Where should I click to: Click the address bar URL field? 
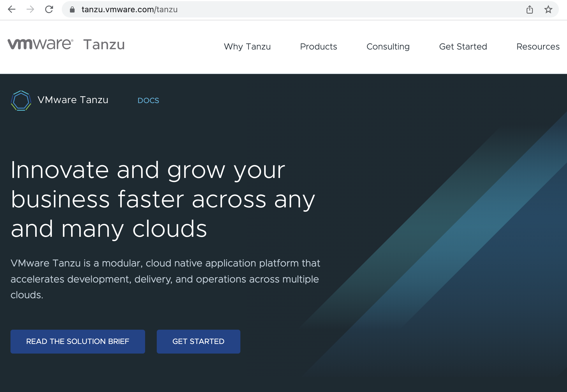[262, 10]
